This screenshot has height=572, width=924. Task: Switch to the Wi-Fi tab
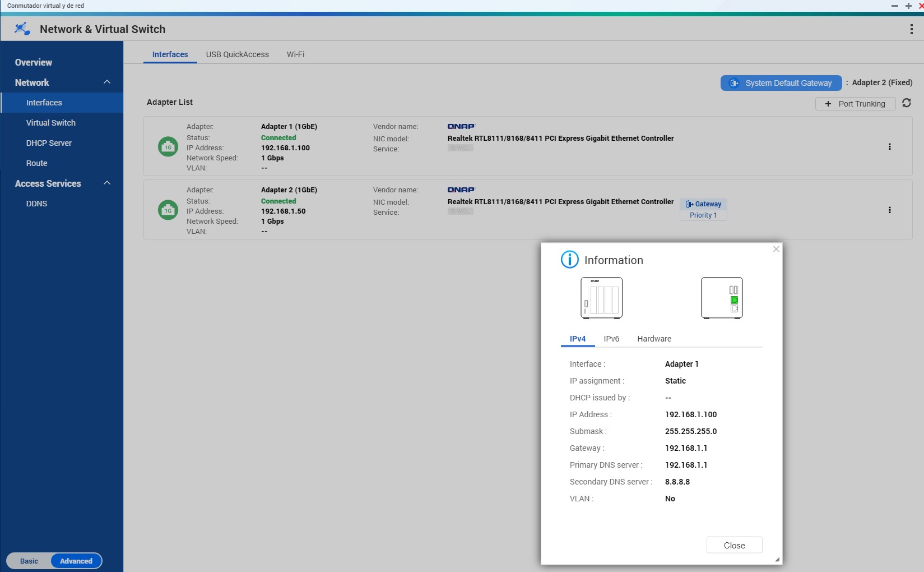coord(295,54)
